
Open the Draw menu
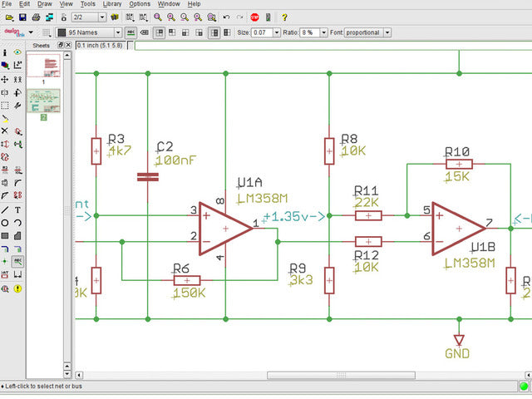44,4
